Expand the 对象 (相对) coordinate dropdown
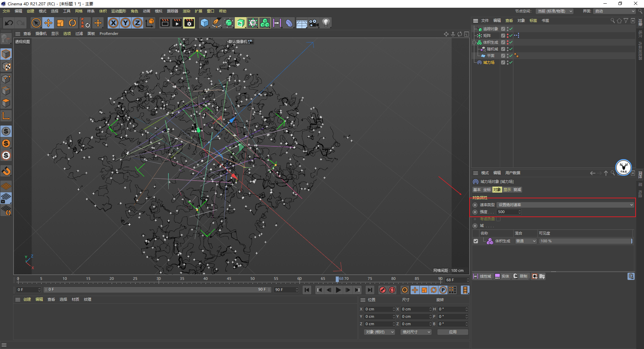This screenshot has width=644, height=349. (379, 332)
